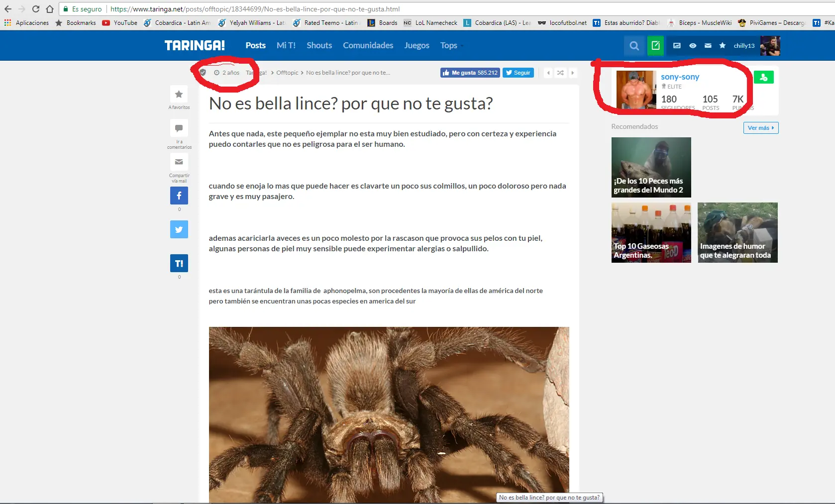Expand the Tops dropdown menu

tap(451, 45)
